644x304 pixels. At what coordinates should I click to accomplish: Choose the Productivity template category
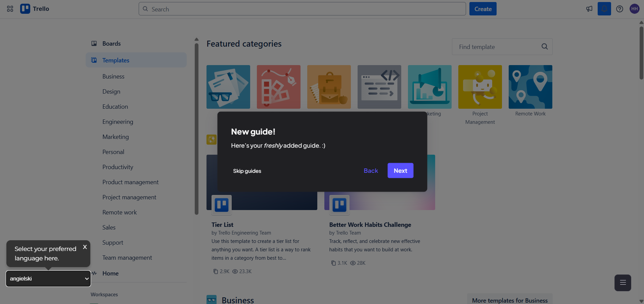click(118, 167)
